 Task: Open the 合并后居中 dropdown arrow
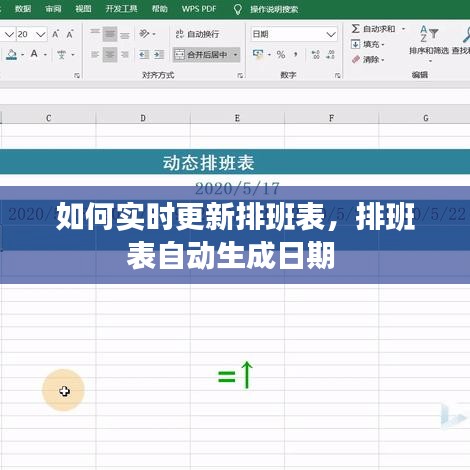pos(236,55)
